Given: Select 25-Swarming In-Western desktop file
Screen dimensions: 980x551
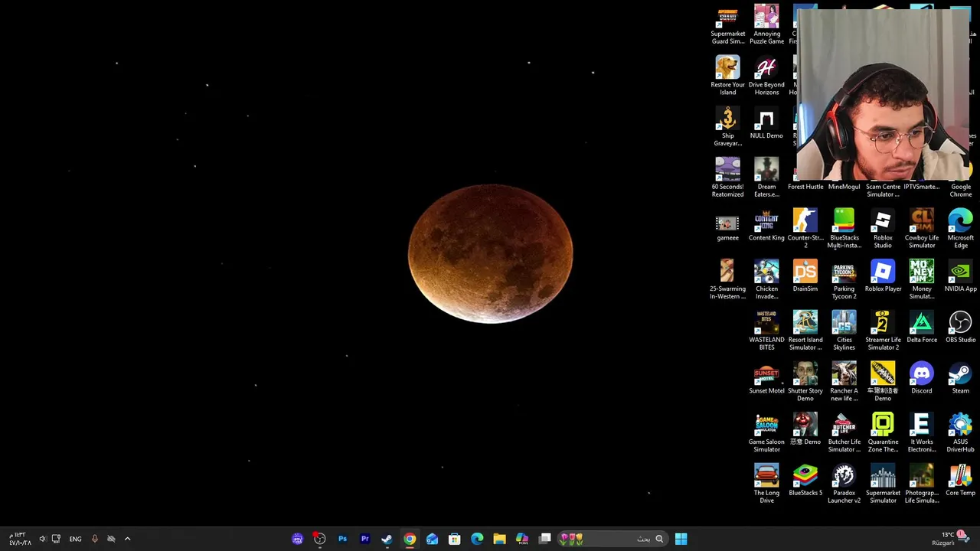Looking at the screenshot, I should (x=727, y=279).
